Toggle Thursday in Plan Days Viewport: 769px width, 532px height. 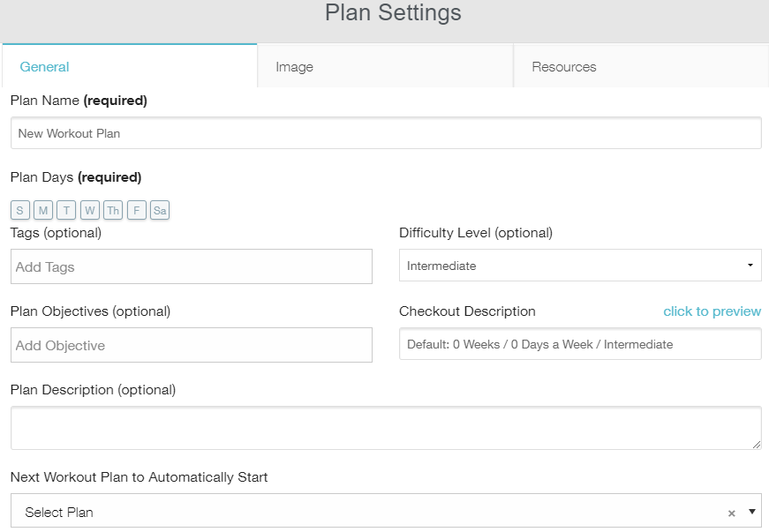112,210
